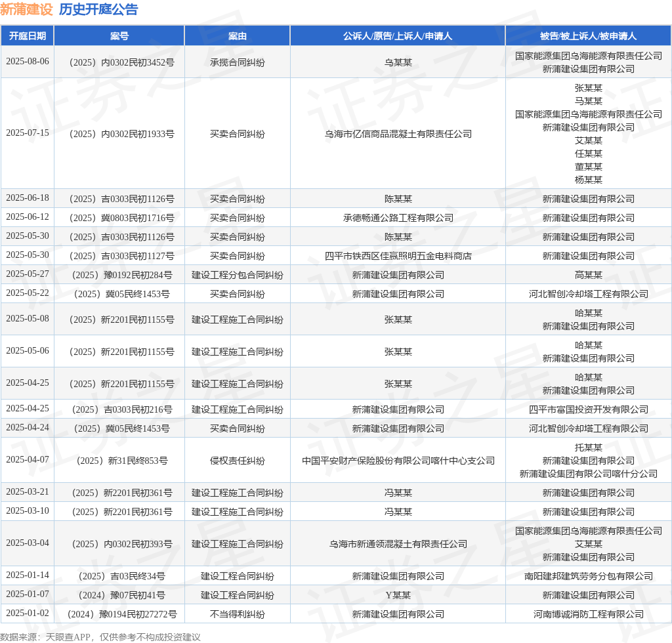672x643 pixels.
Task: Click date cell 2025-05-08
Action: coord(28,319)
